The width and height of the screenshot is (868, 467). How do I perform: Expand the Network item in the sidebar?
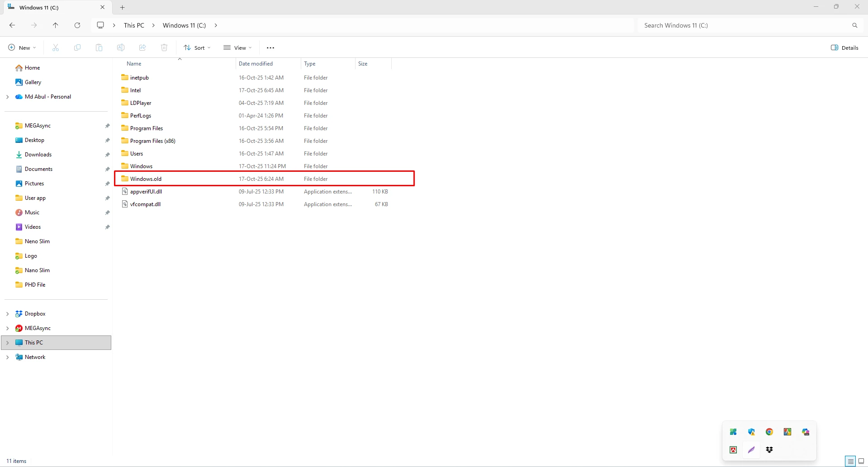pos(7,357)
